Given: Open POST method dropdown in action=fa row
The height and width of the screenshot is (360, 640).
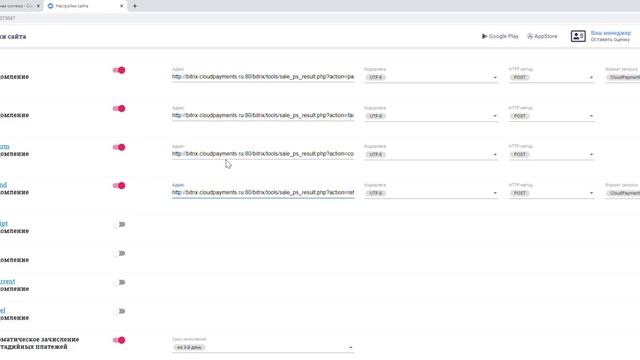Looking at the screenshot, I should [551, 116].
